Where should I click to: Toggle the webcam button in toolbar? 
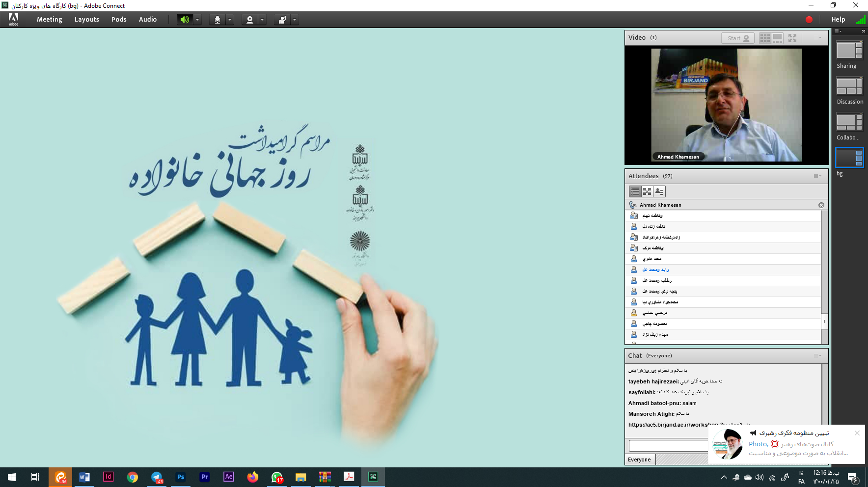coord(250,20)
